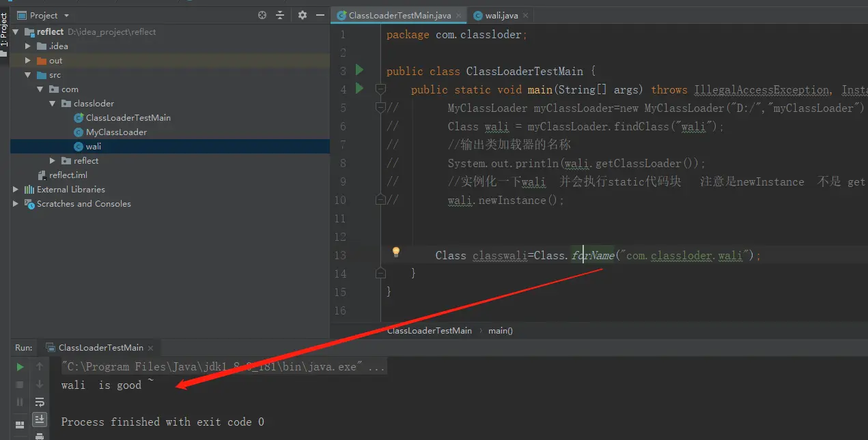Click the print icon in Run panel
The height and width of the screenshot is (440, 868).
pos(40,436)
